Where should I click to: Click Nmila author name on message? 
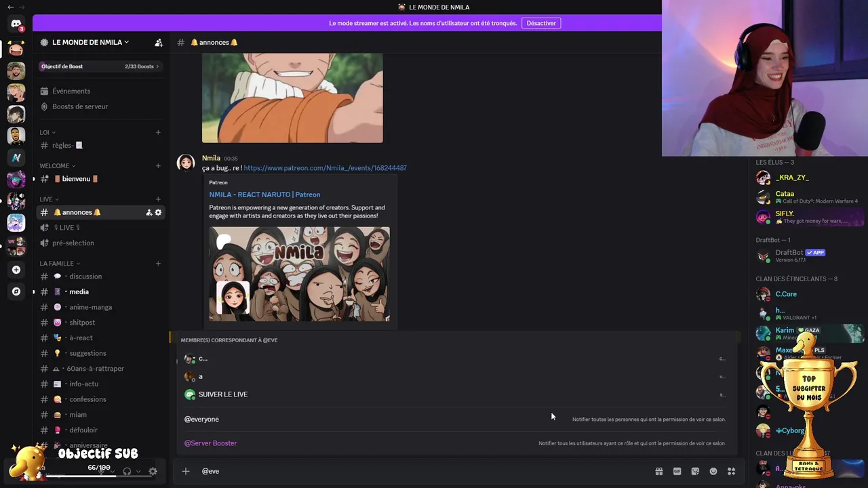211,158
